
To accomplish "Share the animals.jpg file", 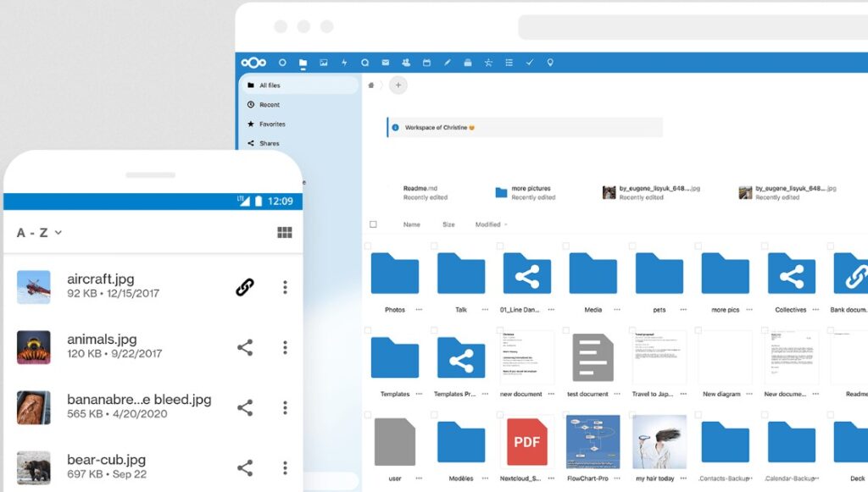I will click(x=245, y=347).
